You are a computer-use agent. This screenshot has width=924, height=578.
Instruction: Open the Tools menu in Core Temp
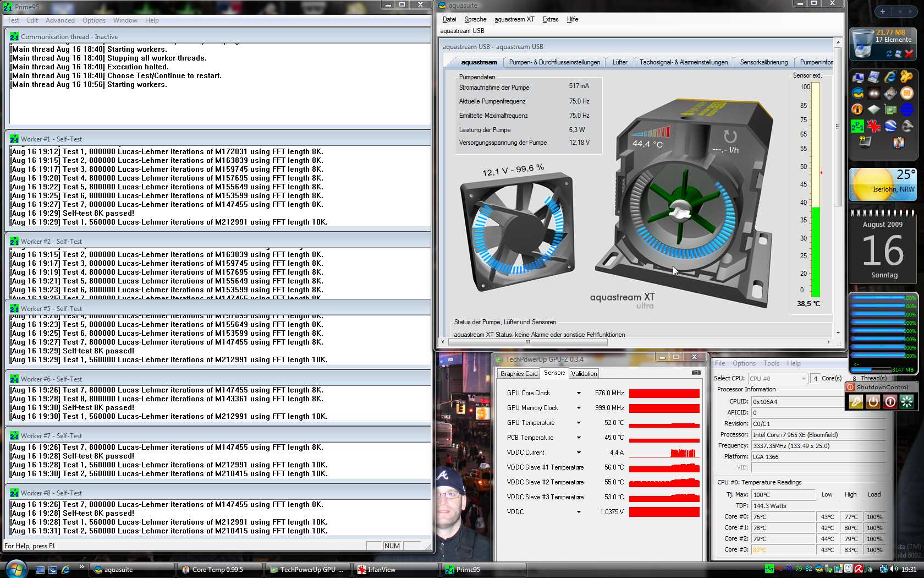tap(771, 363)
